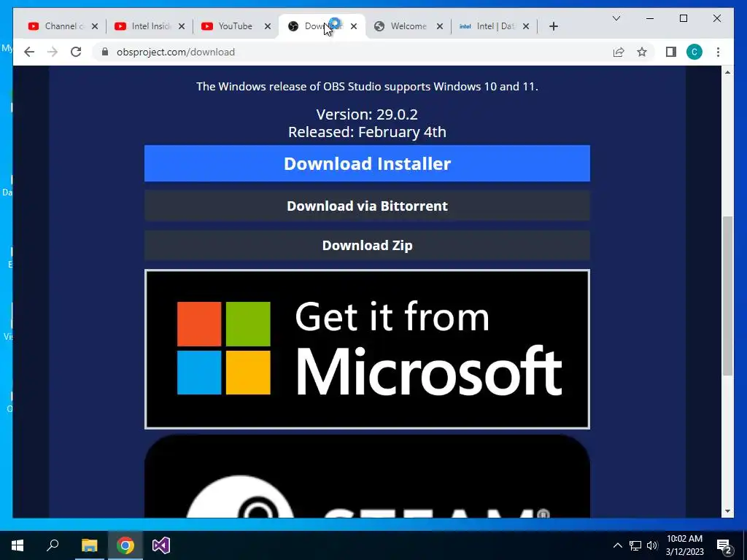This screenshot has width=747, height=560.
Task: Open the Windows Start menu
Action: [x=18, y=545]
